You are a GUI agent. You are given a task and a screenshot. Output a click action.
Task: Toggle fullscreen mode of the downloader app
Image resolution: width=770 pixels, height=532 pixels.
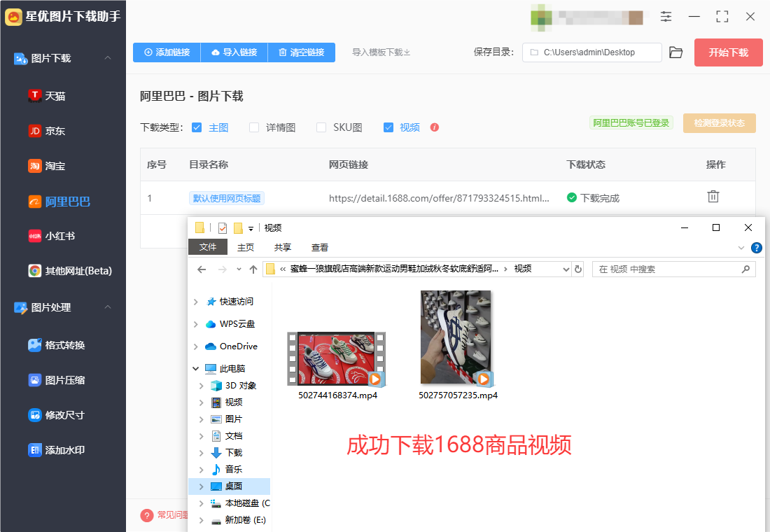click(x=722, y=16)
